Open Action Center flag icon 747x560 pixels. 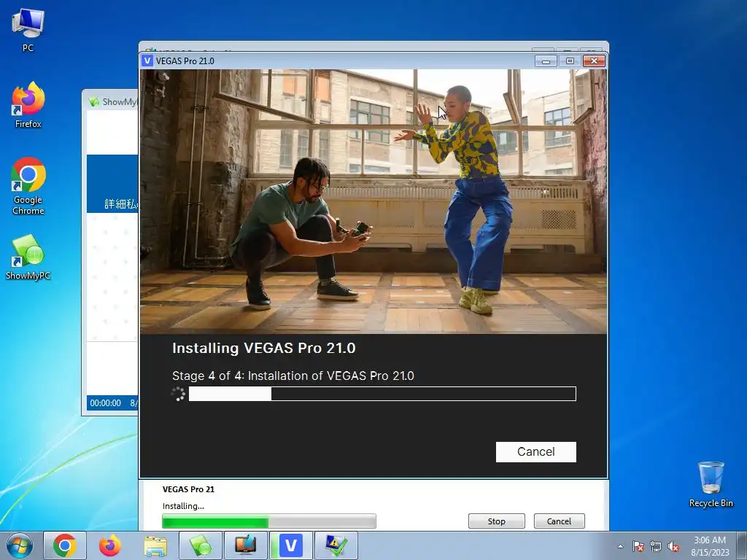pyautogui.click(x=638, y=546)
